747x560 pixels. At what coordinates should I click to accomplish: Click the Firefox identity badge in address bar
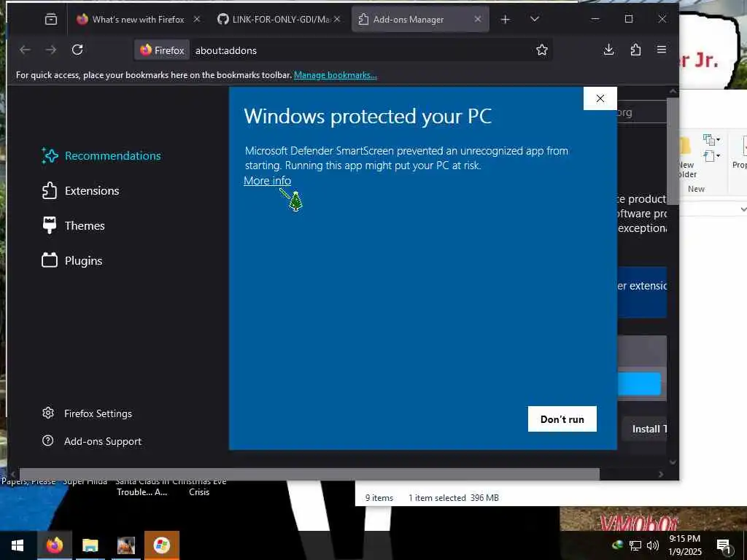(x=162, y=50)
